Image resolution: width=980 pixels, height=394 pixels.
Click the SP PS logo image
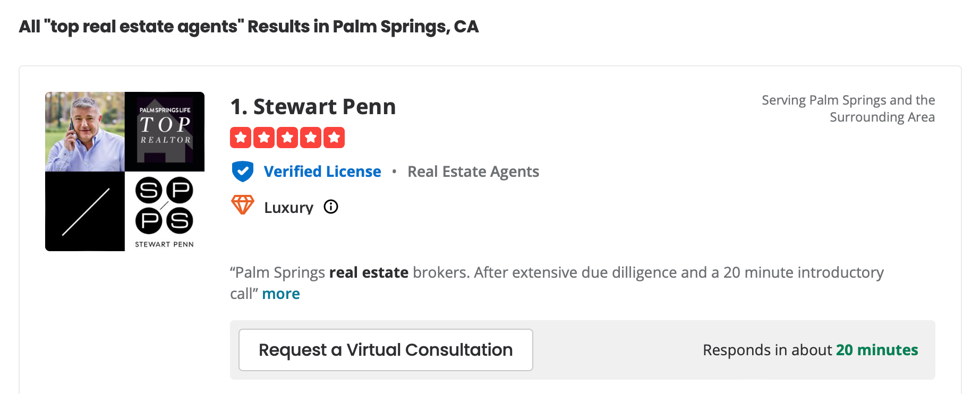click(165, 211)
